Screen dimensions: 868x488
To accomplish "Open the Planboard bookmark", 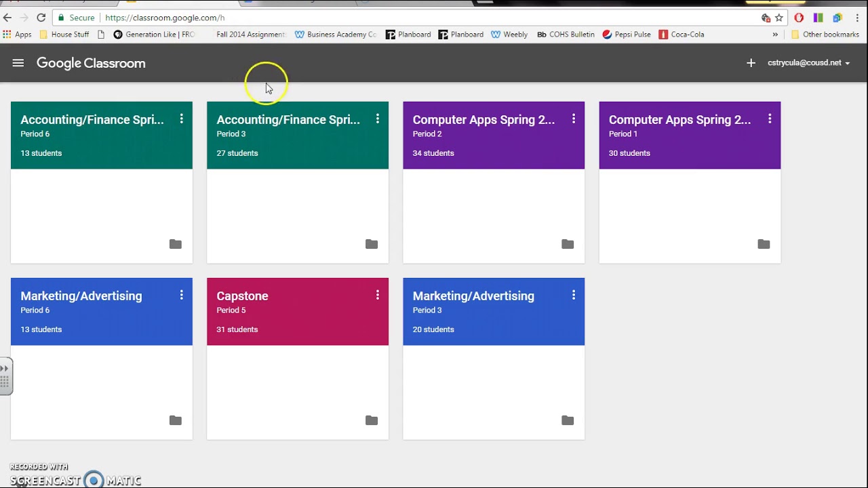I will (x=408, y=35).
